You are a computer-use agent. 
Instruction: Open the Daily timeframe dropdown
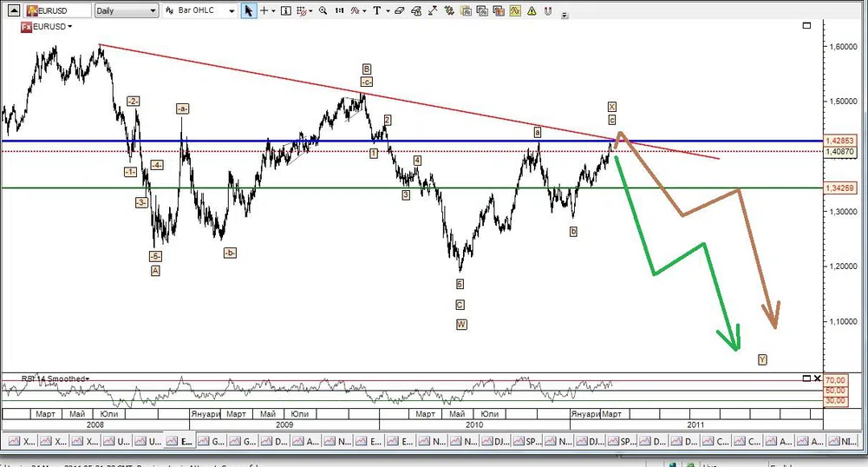(127, 10)
